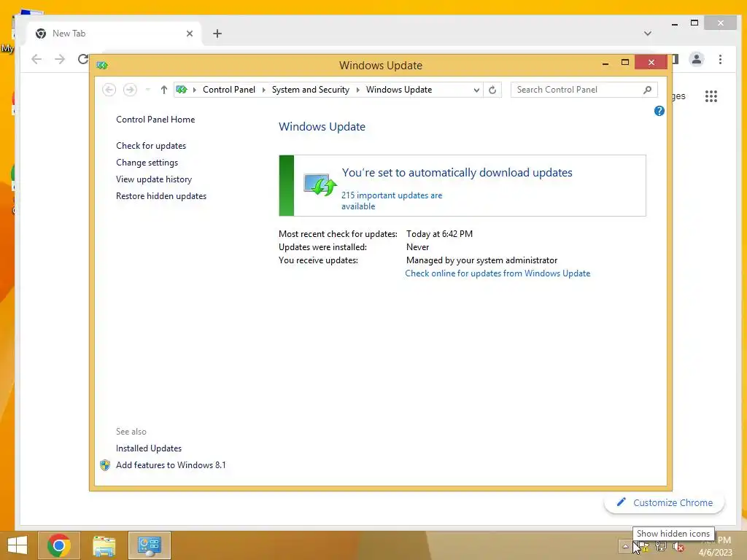Open the Windows Start button

point(18,545)
